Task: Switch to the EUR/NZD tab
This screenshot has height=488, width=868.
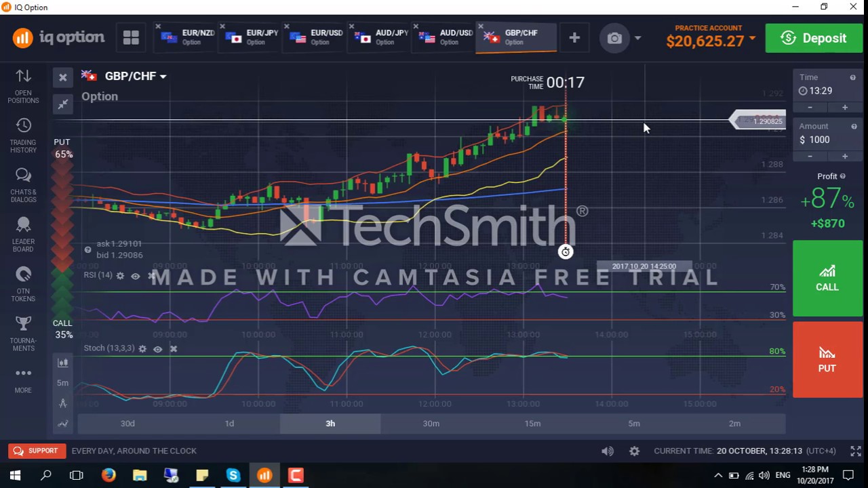Action: coord(189,37)
